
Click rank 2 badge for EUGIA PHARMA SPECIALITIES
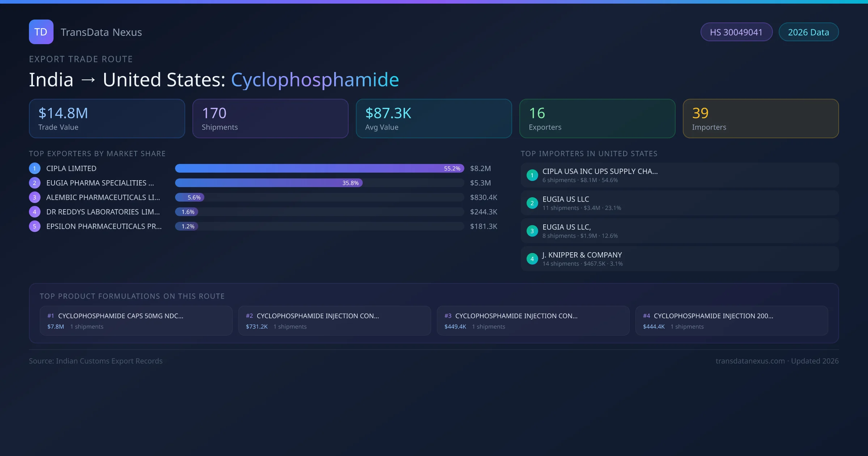[x=35, y=183]
